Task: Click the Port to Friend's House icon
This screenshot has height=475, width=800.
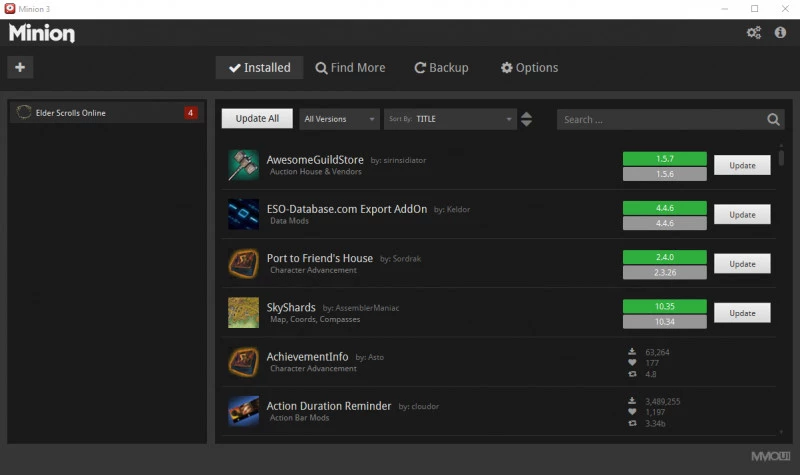Action: pyautogui.click(x=243, y=263)
